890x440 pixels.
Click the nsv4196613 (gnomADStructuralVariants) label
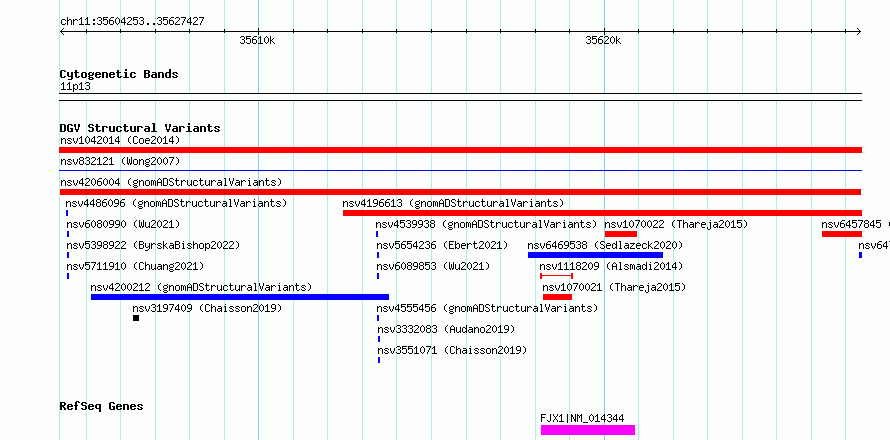pos(453,203)
